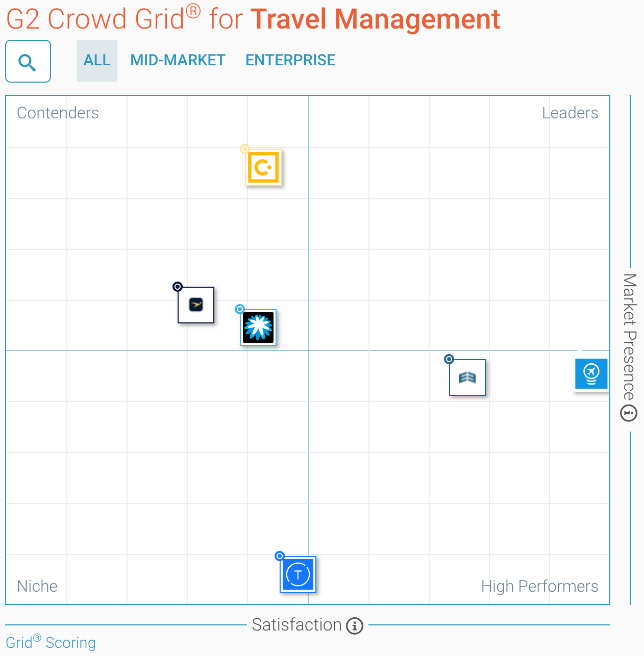Open the airplane lightbulb logo product tile
The image size is (644, 656).
click(591, 374)
